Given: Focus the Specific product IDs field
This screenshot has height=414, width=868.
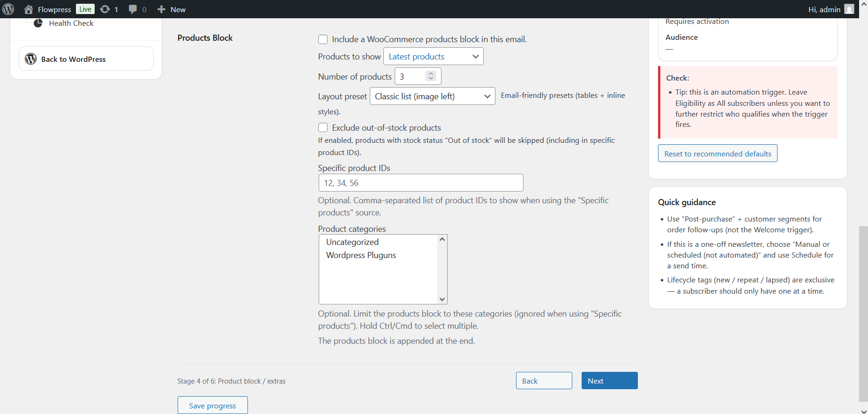Looking at the screenshot, I should click(421, 183).
